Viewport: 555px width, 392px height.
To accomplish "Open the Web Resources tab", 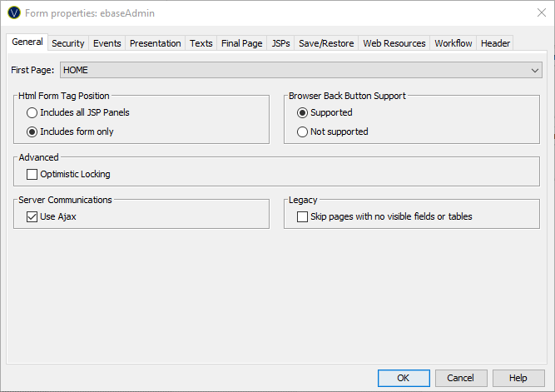I will (394, 43).
